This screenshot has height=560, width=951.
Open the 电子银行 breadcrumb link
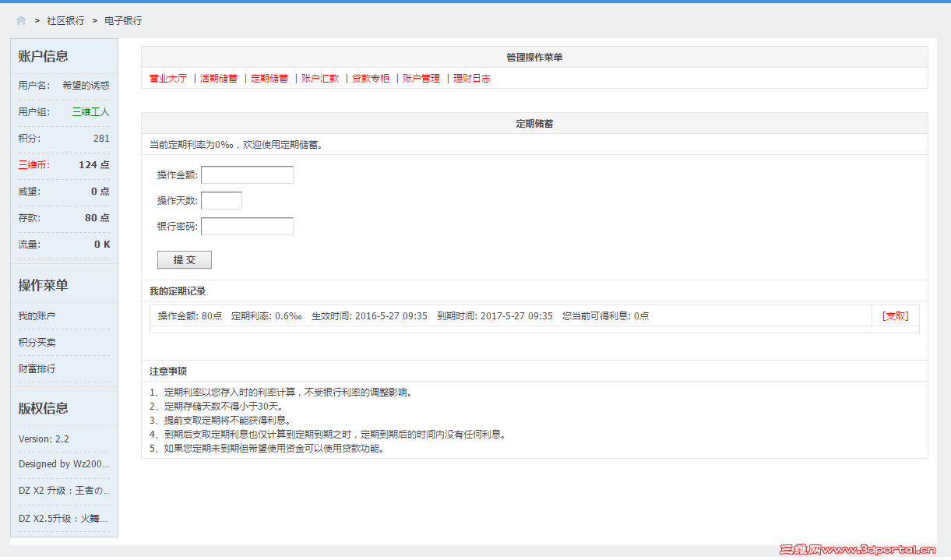tap(123, 21)
